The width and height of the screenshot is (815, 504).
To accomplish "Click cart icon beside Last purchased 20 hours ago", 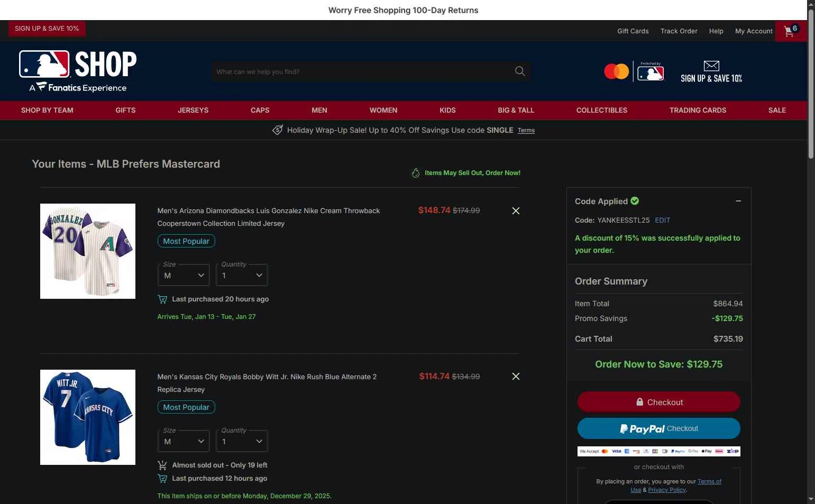I will point(162,299).
